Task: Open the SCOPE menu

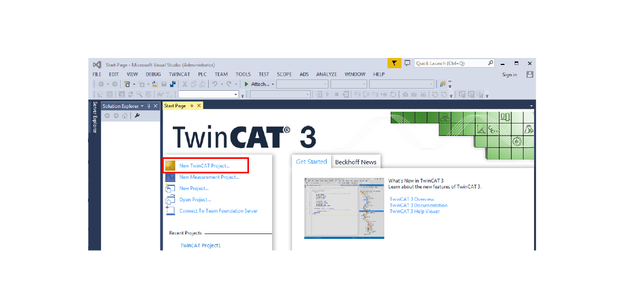Action: click(x=284, y=75)
